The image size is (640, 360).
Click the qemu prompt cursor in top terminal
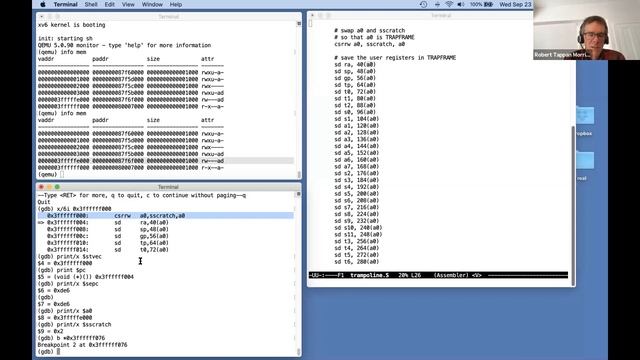point(62,175)
